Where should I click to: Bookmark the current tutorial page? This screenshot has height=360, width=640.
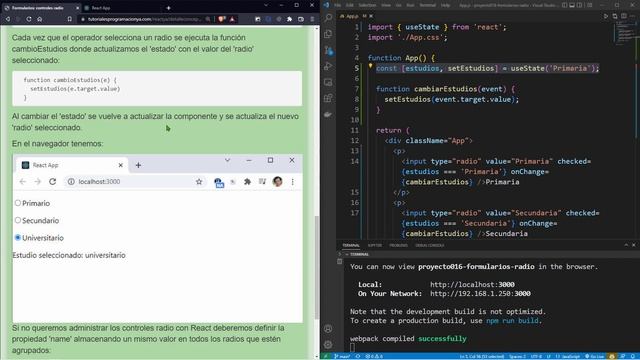pos(69,19)
